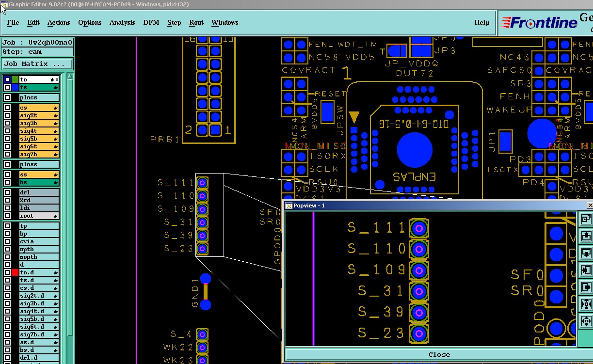
Task: Select the bs.d layer name
Action: coord(39,350)
